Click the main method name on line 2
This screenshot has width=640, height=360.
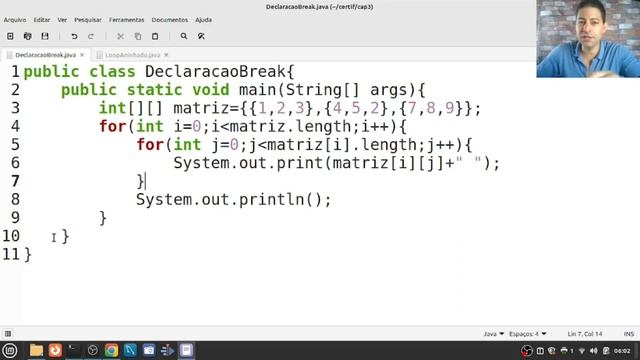(258, 90)
